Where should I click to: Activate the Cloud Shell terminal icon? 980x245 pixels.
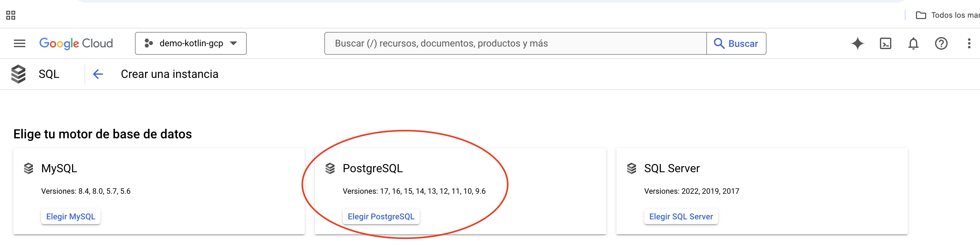[x=886, y=43]
